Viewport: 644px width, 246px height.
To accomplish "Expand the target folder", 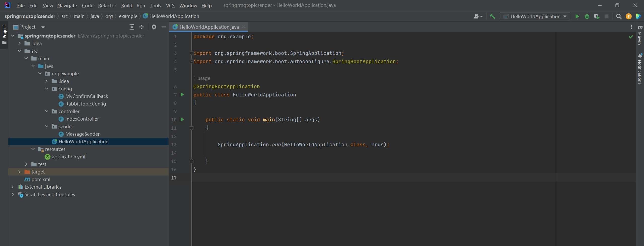I will tap(19, 172).
